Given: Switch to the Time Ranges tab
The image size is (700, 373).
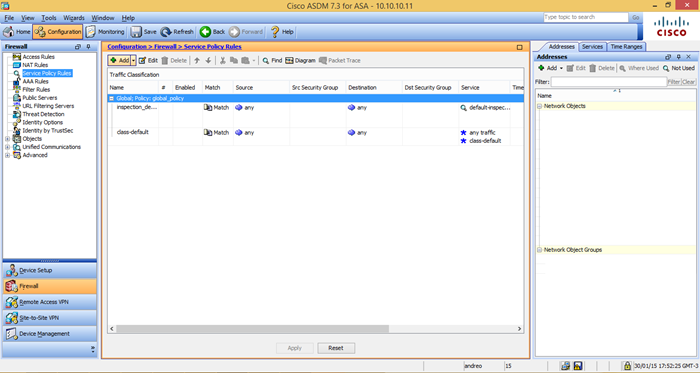Looking at the screenshot, I should (626, 46).
